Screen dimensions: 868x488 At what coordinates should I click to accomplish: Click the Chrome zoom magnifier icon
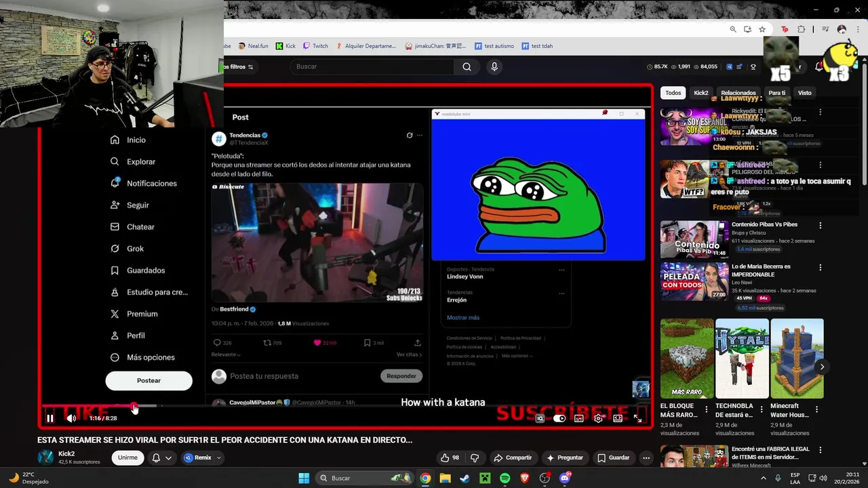point(733,29)
